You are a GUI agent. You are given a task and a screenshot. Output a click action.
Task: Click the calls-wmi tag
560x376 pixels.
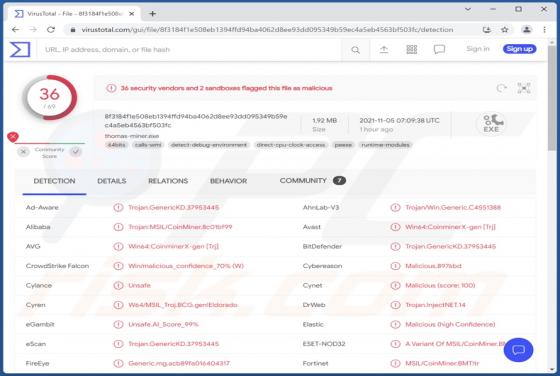[148, 145]
